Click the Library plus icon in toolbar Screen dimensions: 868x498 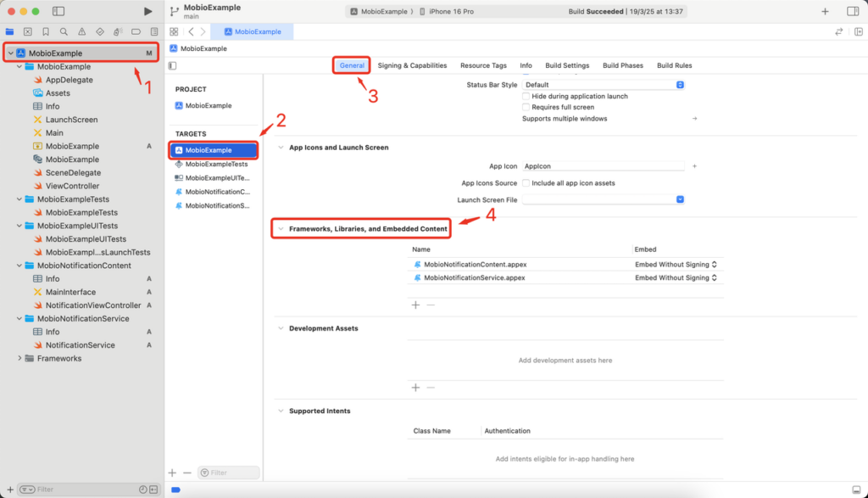click(826, 11)
